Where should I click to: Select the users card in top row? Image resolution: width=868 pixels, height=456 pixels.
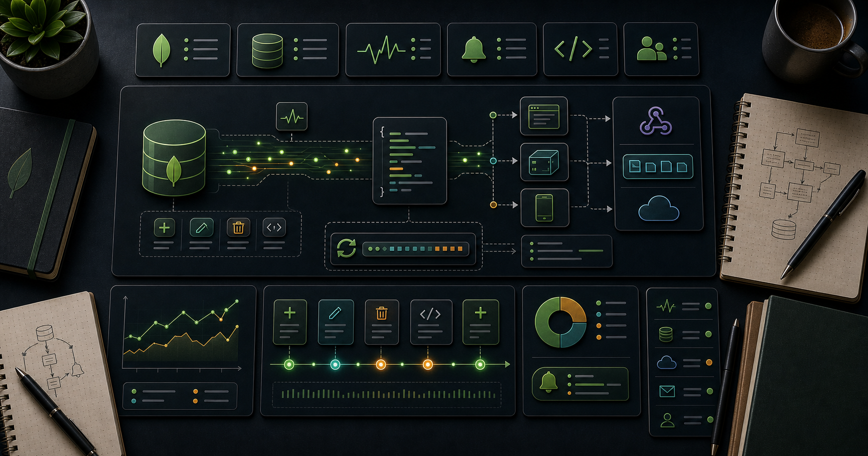coord(661,50)
